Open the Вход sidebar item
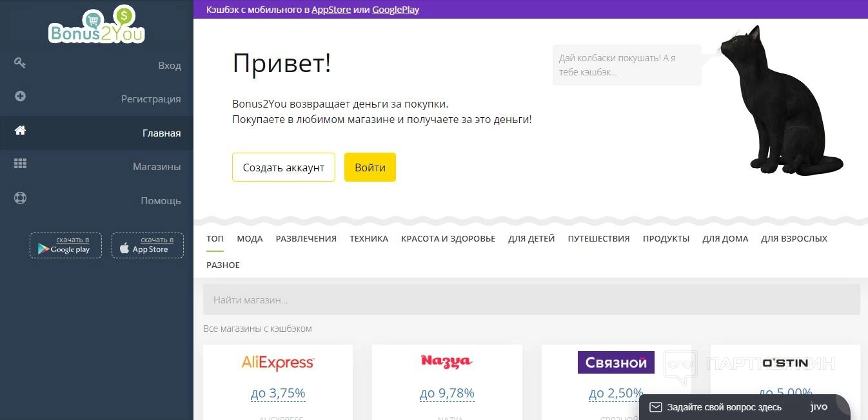The height and width of the screenshot is (420, 868). pos(97,66)
